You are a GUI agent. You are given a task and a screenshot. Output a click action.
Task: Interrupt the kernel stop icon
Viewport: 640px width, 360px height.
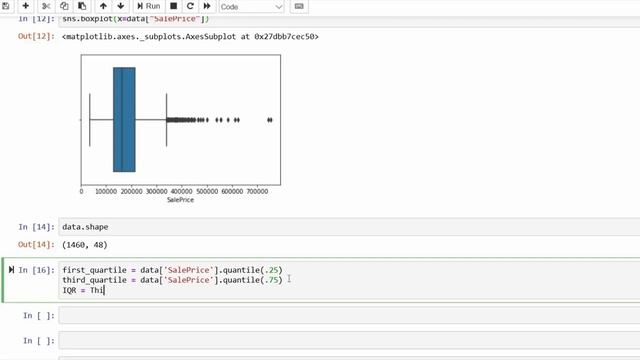[x=173, y=6]
